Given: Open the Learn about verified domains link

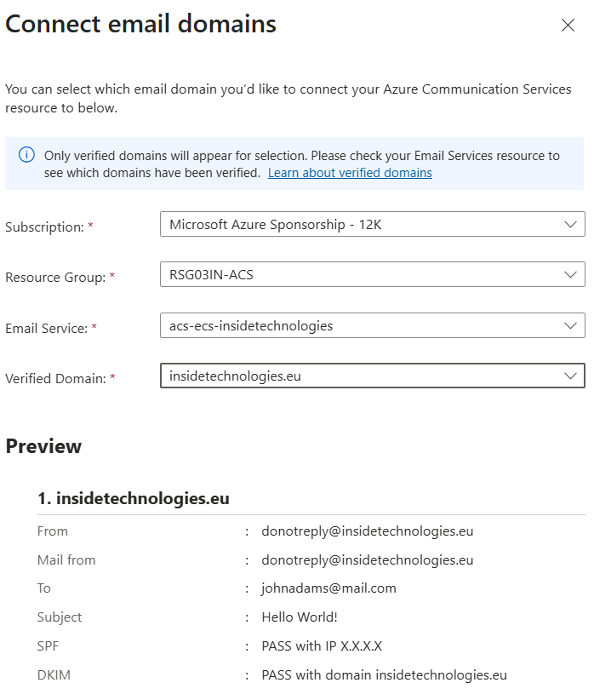Looking at the screenshot, I should click(x=350, y=173).
